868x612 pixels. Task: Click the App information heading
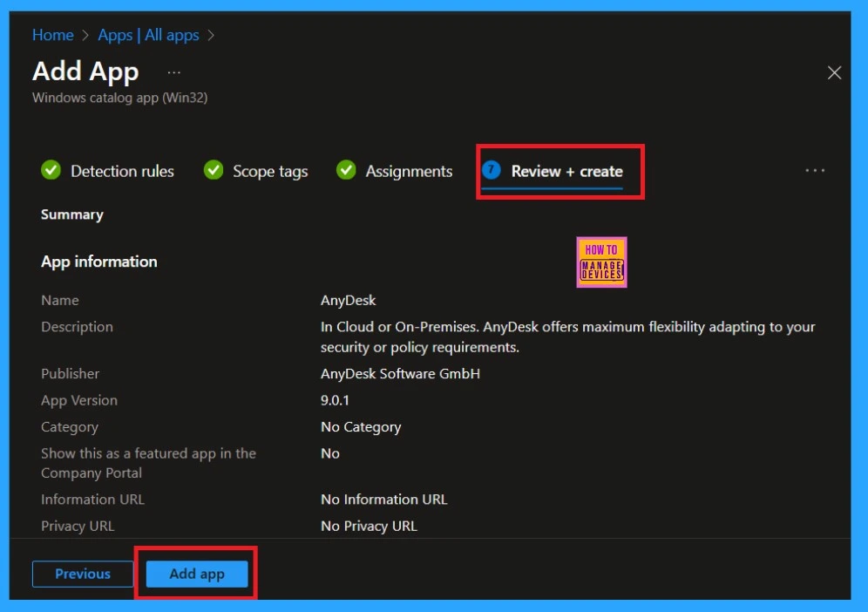(99, 262)
